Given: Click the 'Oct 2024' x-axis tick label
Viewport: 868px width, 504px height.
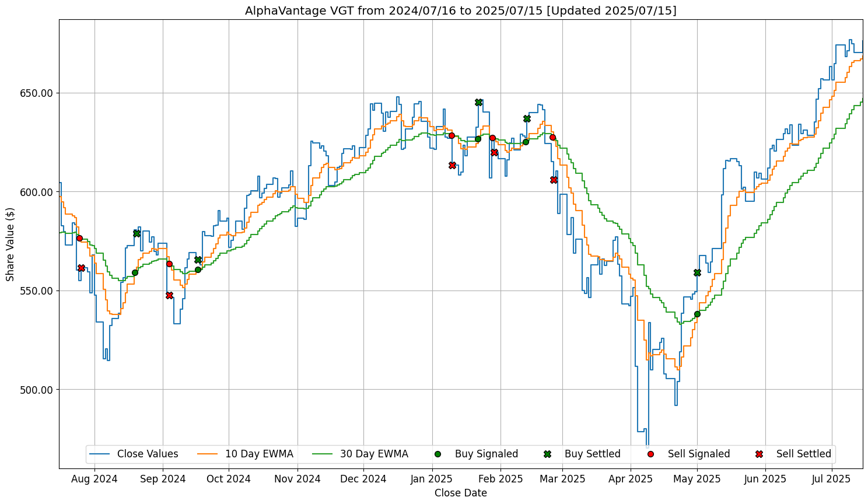Looking at the screenshot, I should point(229,479).
